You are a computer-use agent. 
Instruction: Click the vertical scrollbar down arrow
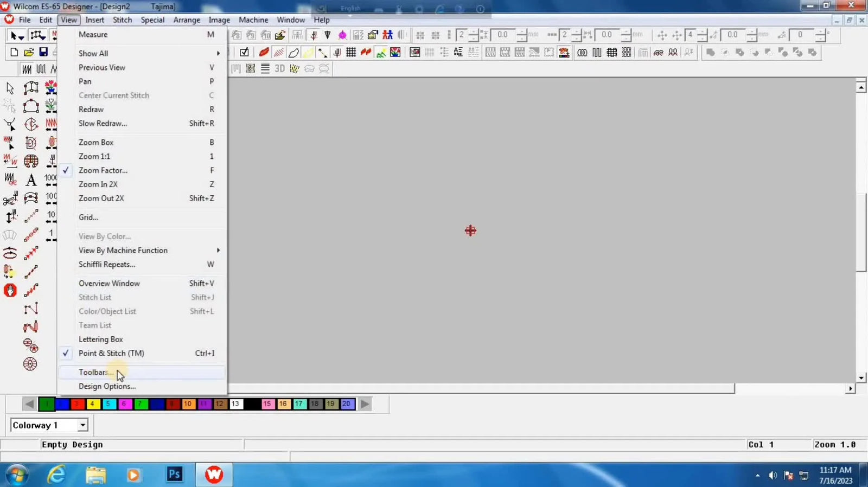[861, 378]
